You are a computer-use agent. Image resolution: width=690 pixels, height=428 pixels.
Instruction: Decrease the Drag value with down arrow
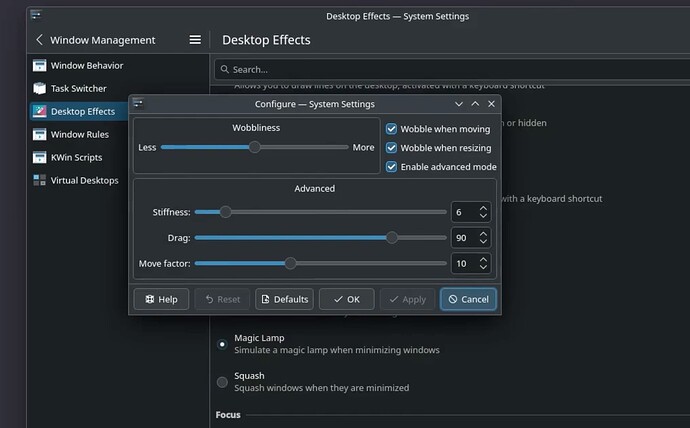click(x=483, y=242)
